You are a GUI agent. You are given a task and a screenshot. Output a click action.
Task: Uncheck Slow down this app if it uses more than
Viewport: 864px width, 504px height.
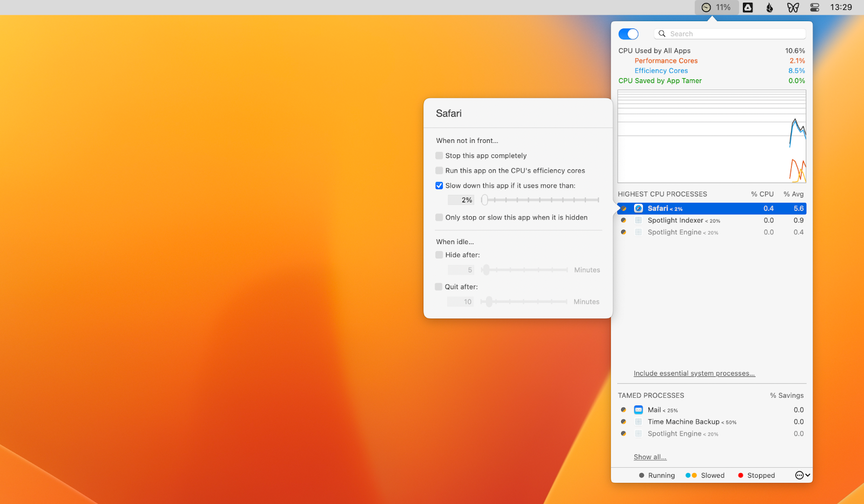pyautogui.click(x=439, y=185)
